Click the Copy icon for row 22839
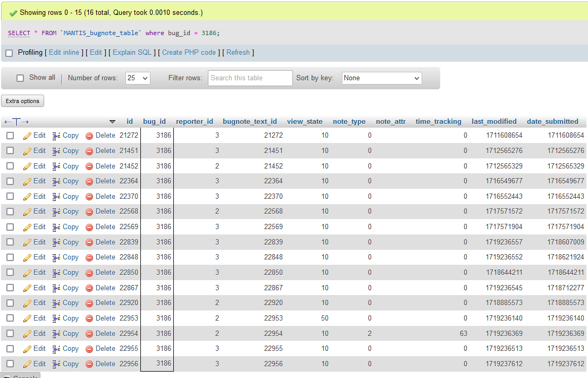 pyautogui.click(x=56, y=242)
